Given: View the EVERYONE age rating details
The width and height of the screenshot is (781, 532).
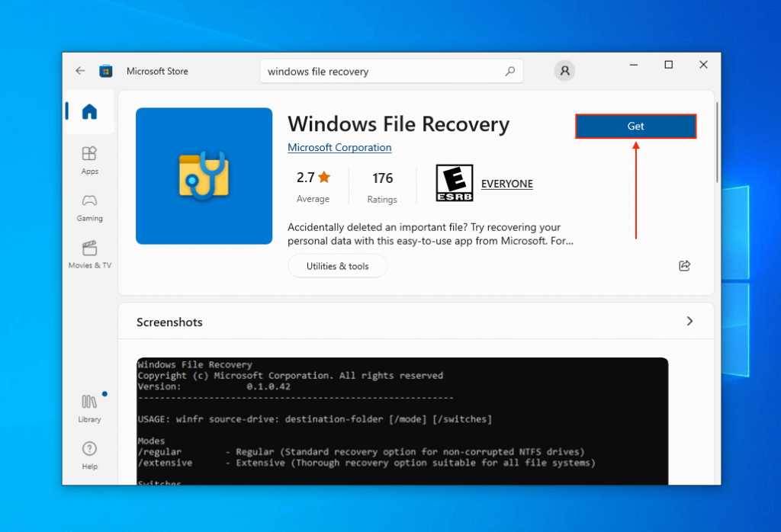Looking at the screenshot, I should coord(506,184).
